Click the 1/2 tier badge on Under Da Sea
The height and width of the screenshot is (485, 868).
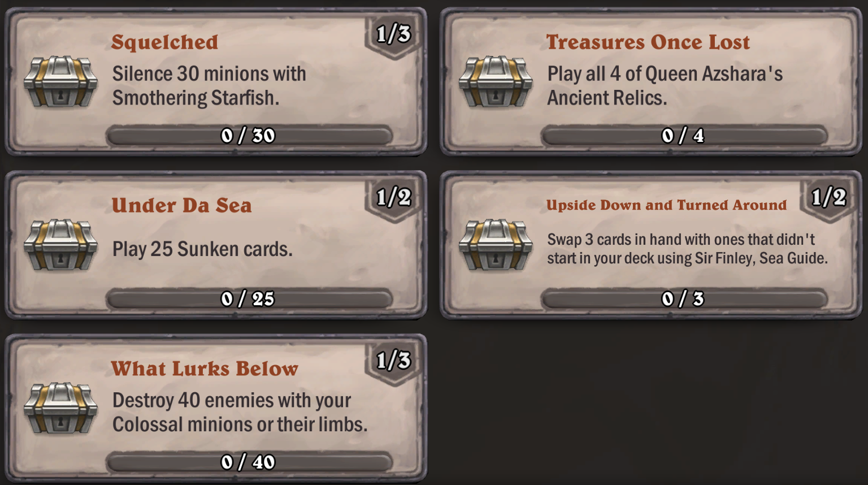click(x=393, y=198)
